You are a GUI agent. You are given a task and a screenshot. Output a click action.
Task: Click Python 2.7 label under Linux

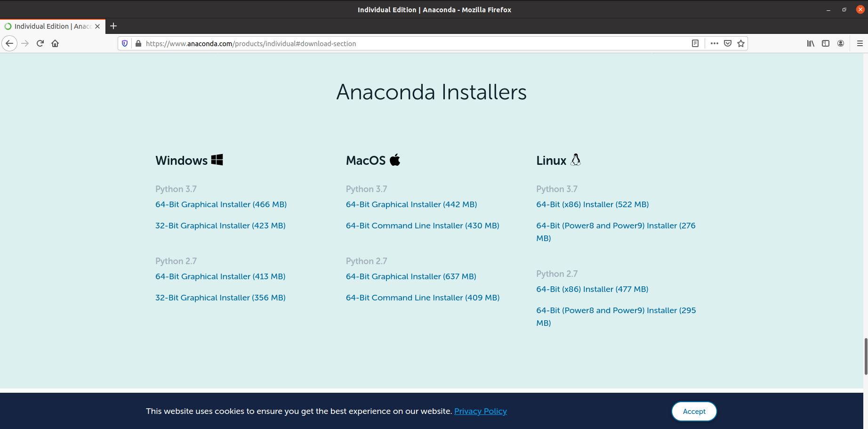[557, 274]
